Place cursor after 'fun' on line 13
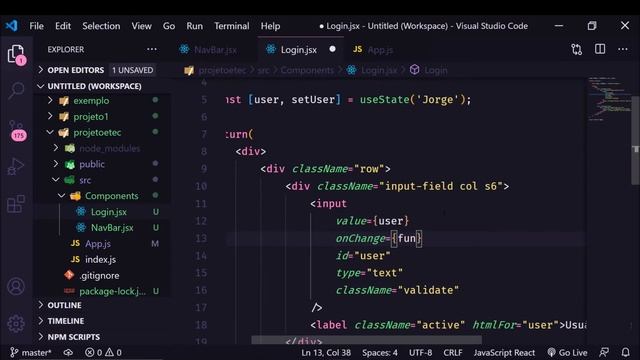This screenshot has width=640, height=360. coord(416,238)
